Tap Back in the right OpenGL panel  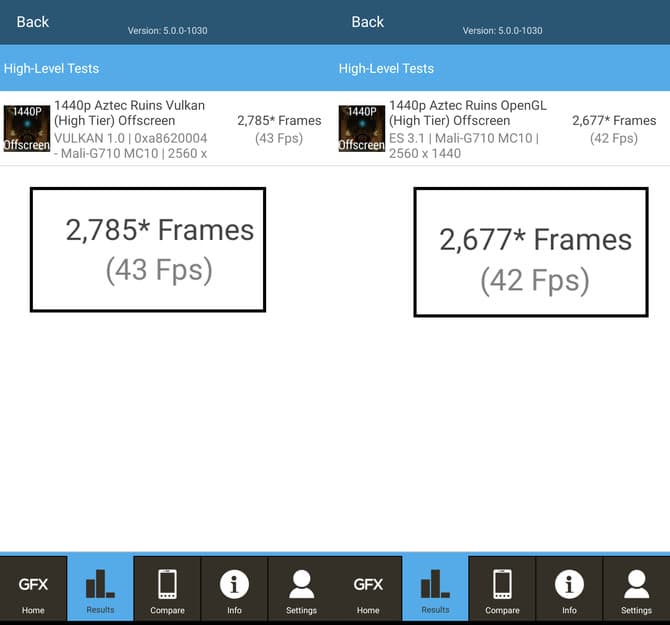[367, 22]
